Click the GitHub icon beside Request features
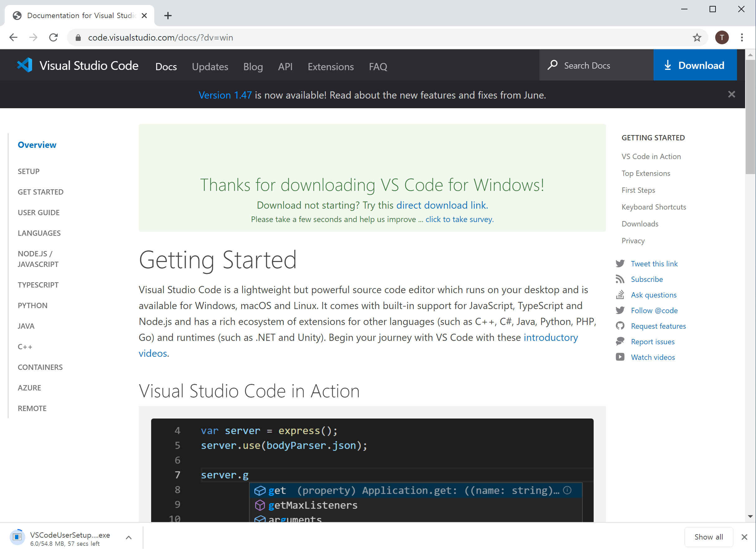Image resolution: width=756 pixels, height=552 pixels. click(620, 326)
